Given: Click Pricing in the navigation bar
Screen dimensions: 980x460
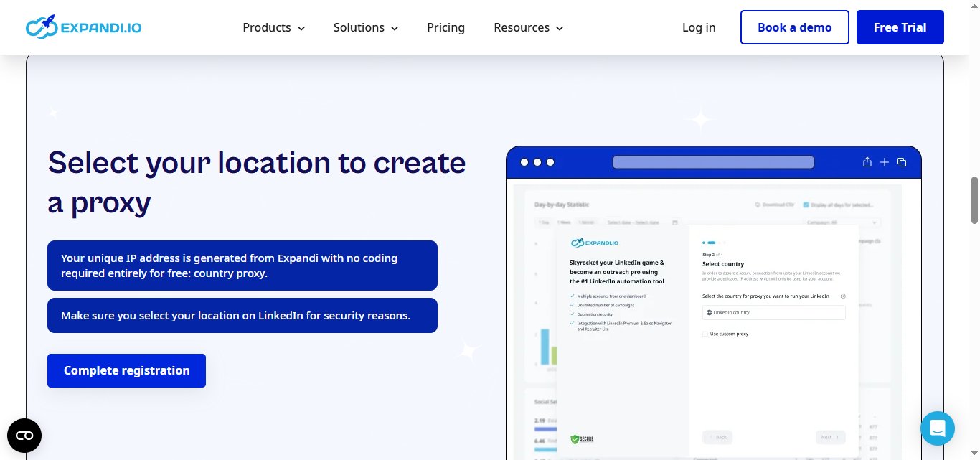Looking at the screenshot, I should [x=446, y=27].
